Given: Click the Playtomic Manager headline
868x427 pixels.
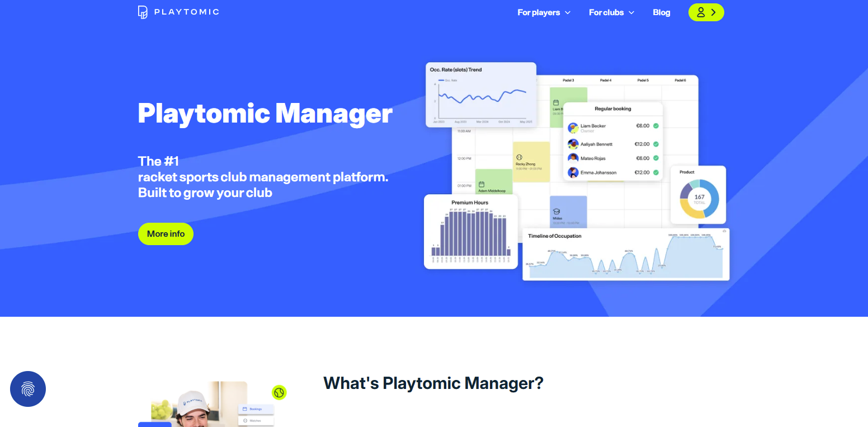Looking at the screenshot, I should [x=265, y=113].
